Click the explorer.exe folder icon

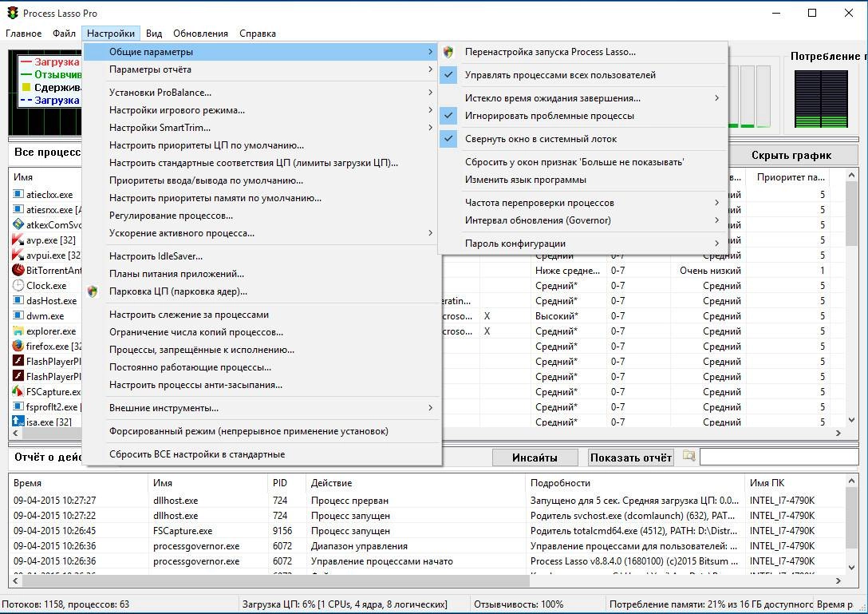[18, 331]
